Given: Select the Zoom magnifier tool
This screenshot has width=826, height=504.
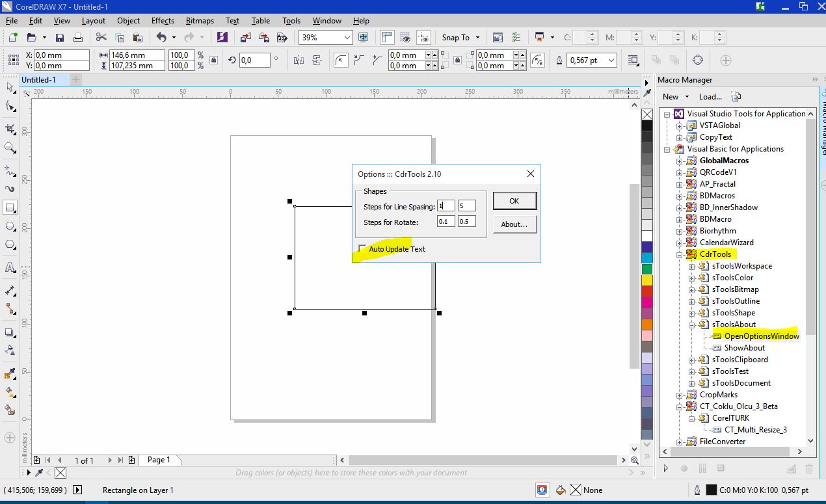Looking at the screenshot, I should click(x=10, y=148).
